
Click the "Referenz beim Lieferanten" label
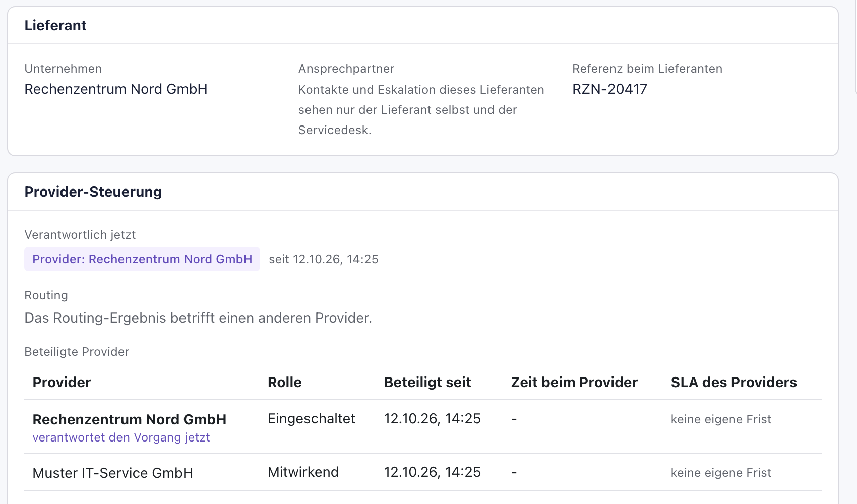[x=647, y=69]
